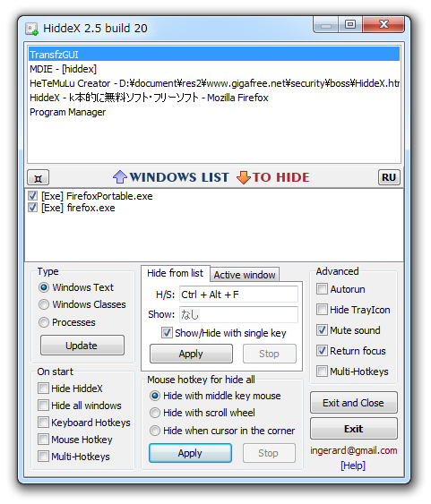Uncheck [Exe] firefox.exe
431x504 pixels.
click(x=33, y=208)
